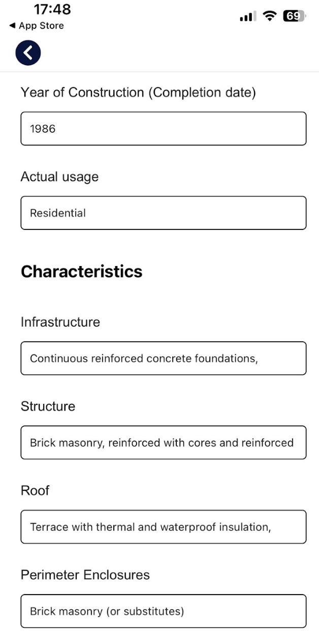This screenshot has height=644, width=319.
Task: Tap the Structure label
Action: pos(48,406)
